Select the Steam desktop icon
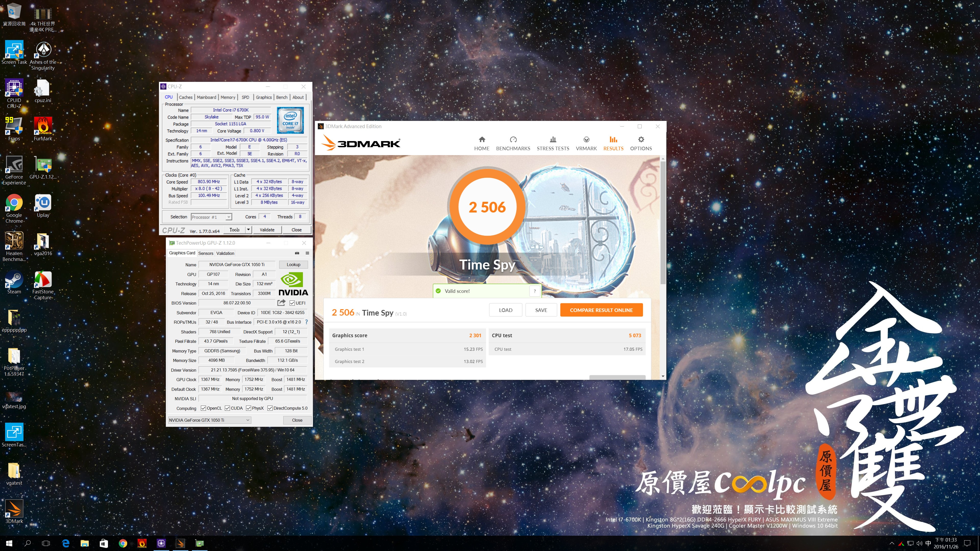The image size is (980, 551). pos(14,282)
